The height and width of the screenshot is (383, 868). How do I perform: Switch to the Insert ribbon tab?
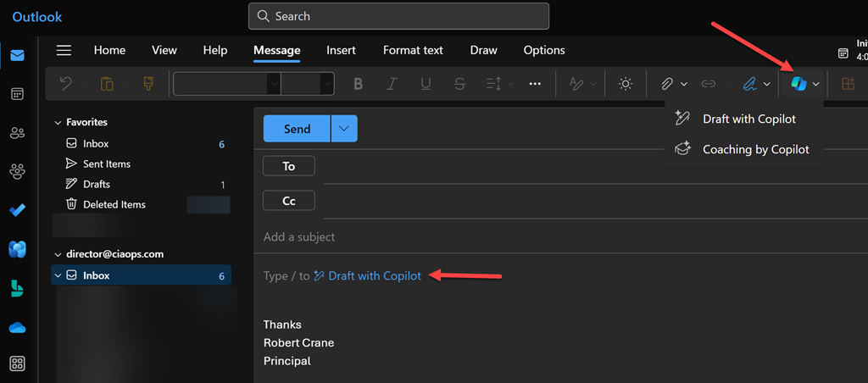tap(341, 50)
